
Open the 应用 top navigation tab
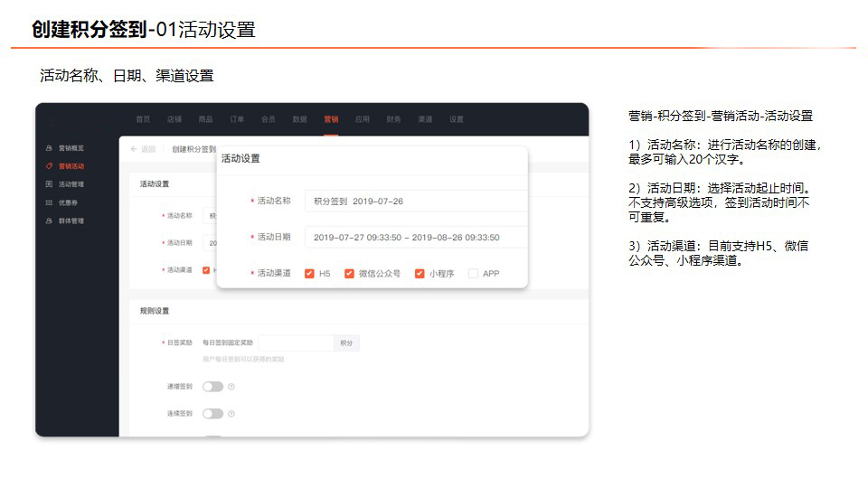pos(363,119)
